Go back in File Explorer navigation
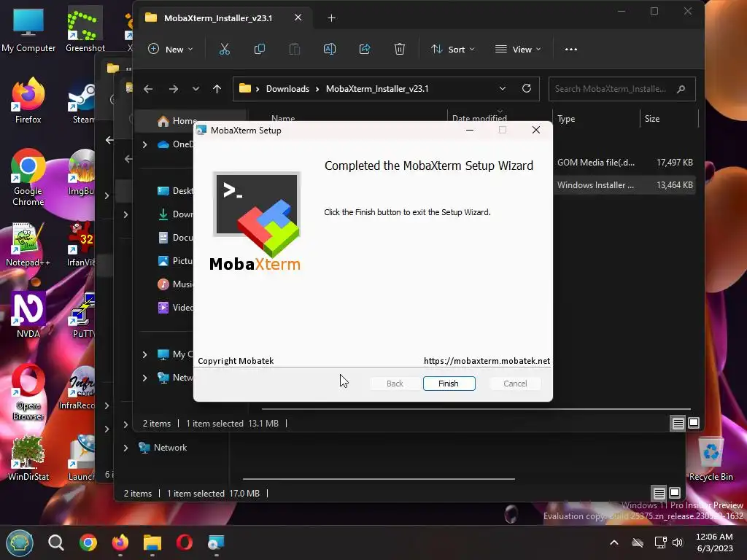 (148, 88)
